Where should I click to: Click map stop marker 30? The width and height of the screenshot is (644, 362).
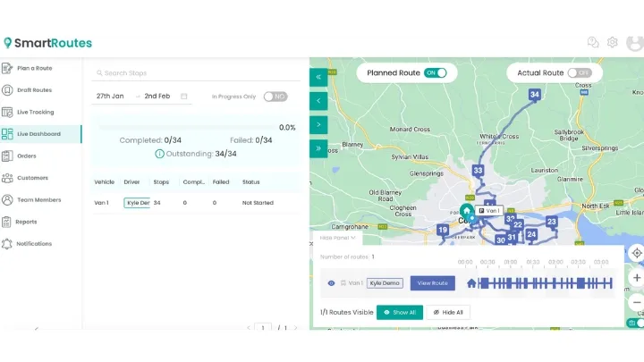(x=500, y=240)
